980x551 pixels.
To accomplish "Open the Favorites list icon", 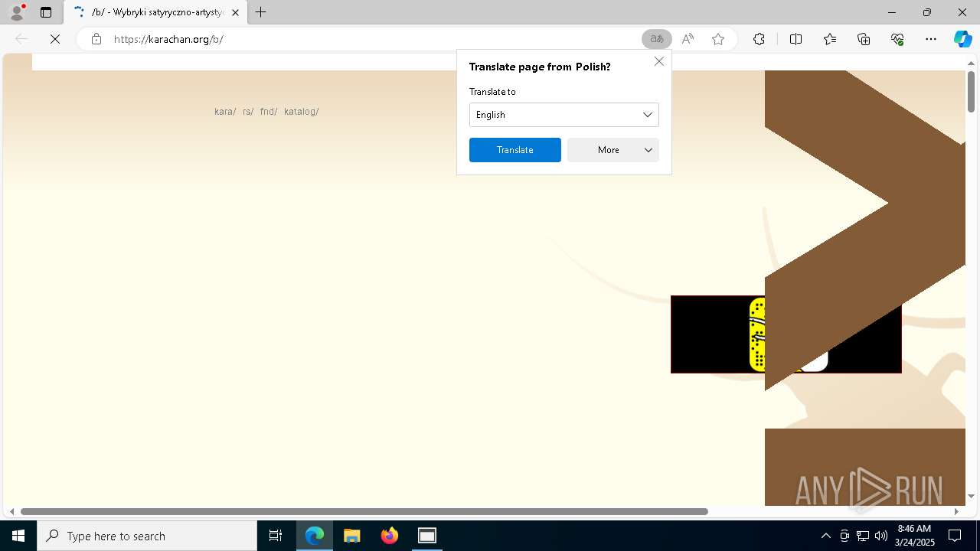I will pyautogui.click(x=830, y=39).
